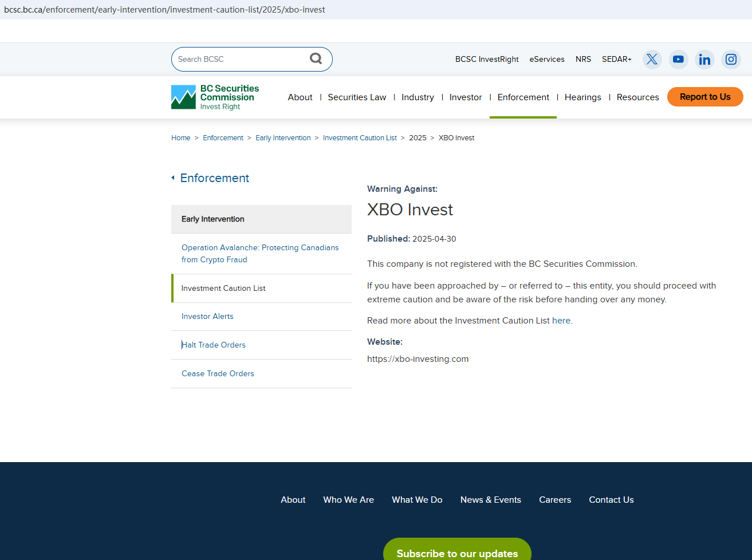Open the footer What We Do link

tap(417, 500)
